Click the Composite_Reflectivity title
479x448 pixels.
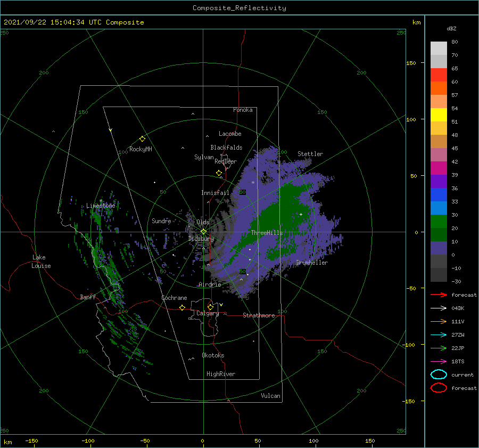point(240,8)
